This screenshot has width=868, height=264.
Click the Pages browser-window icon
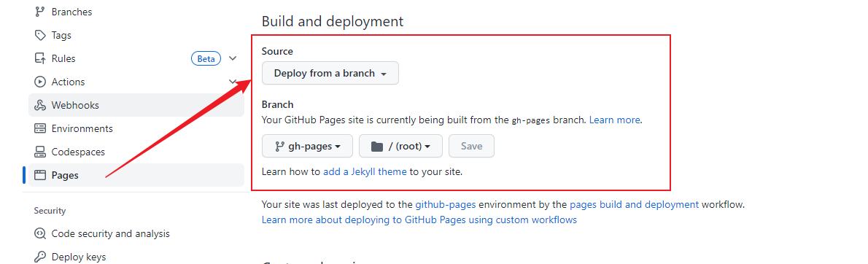pyautogui.click(x=40, y=175)
